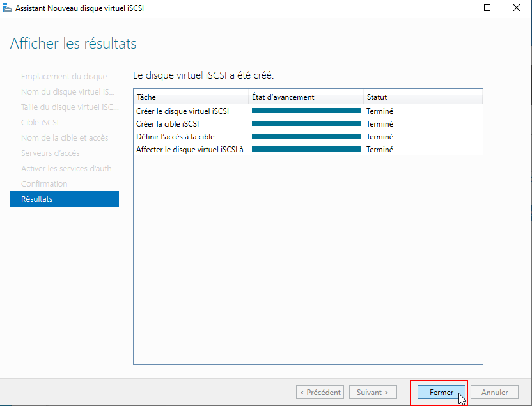Viewport: 532px width, 406px height.
Task: Select Emplacement du disque step
Action: pyautogui.click(x=66, y=76)
